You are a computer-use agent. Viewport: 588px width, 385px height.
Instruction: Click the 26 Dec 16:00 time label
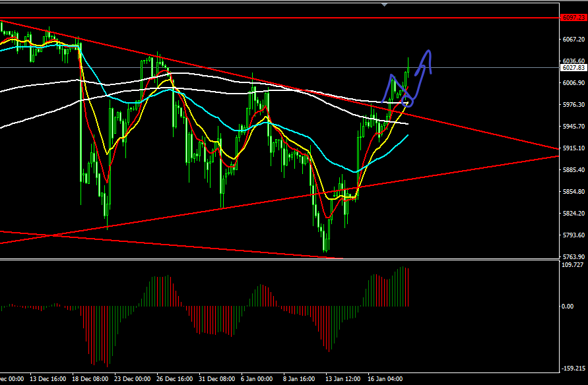click(174, 379)
